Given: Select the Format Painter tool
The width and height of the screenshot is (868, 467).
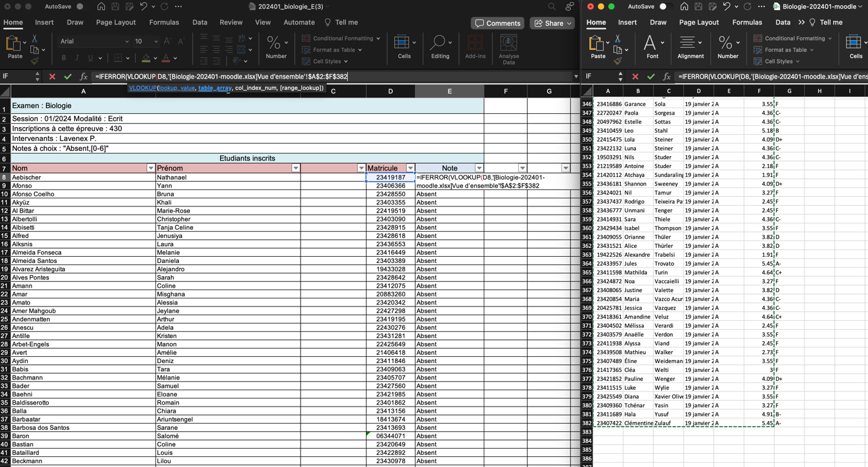Looking at the screenshot, I should click(x=35, y=60).
